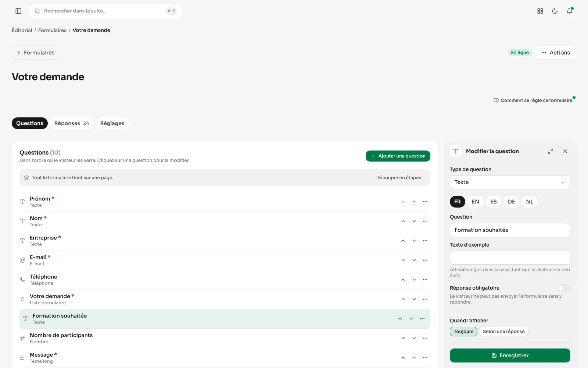Focus the suite search field
Image resolution: width=588 pixels, height=368 pixels.
pyautogui.click(x=106, y=11)
